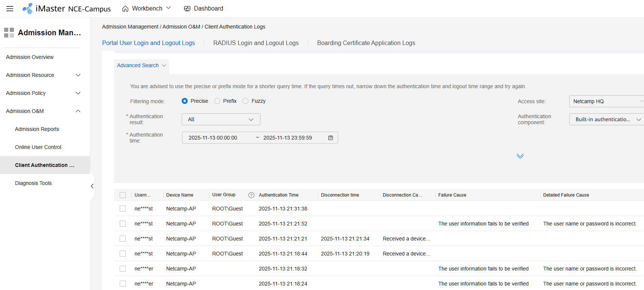This screenshot has height=290, width=644.
Task: Open Online User Control page
Action: click(38, 147)
